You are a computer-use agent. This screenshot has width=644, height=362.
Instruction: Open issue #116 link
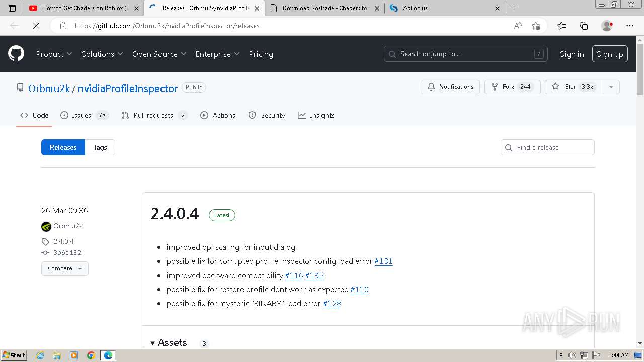click(x=294, y=275)
